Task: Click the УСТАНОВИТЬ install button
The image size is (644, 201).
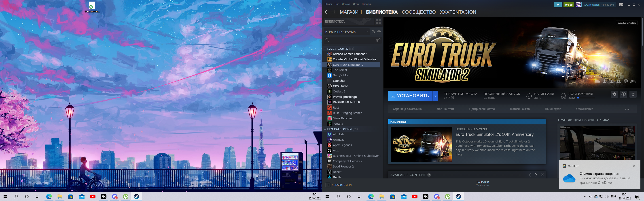Action: click(410, 96)
